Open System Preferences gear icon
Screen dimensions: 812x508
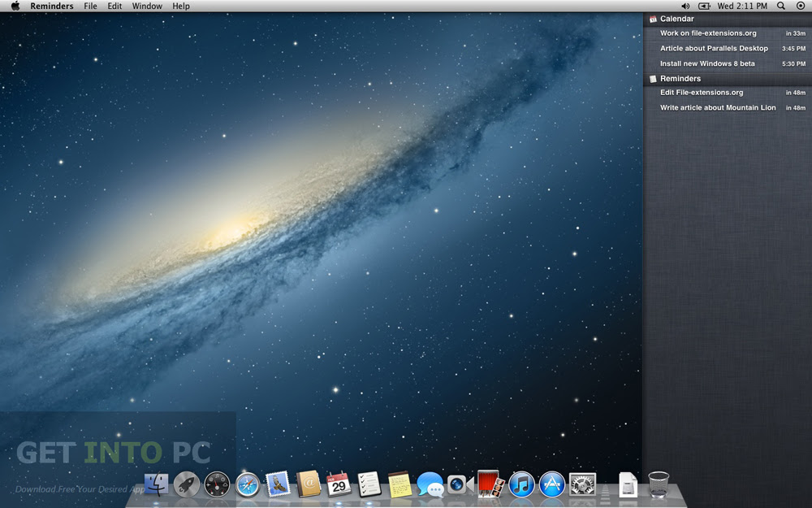[582, 484]
